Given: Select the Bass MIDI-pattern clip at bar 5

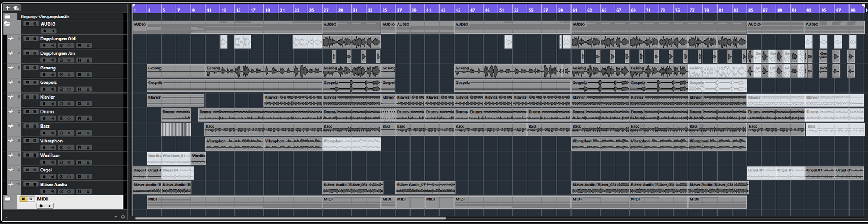Looking at the screenshot, I should pyautogui.click(x=176, y=129).
